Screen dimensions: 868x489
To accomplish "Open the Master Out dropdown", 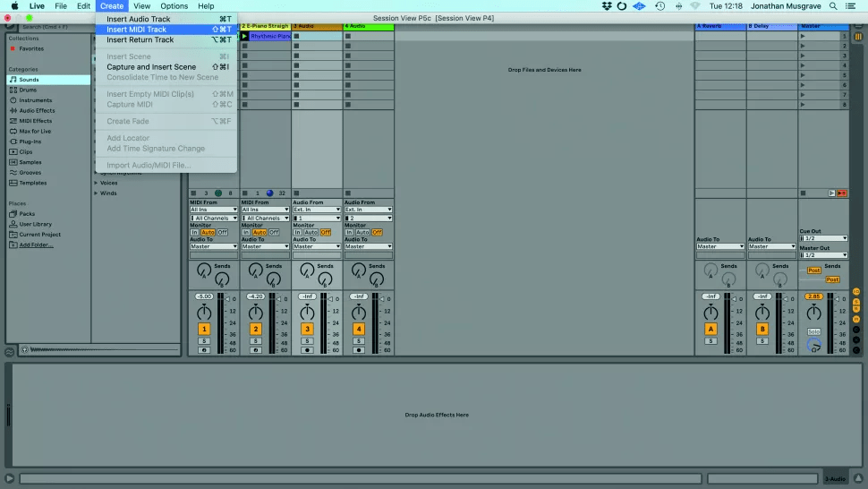I will (x=822, y=255).
